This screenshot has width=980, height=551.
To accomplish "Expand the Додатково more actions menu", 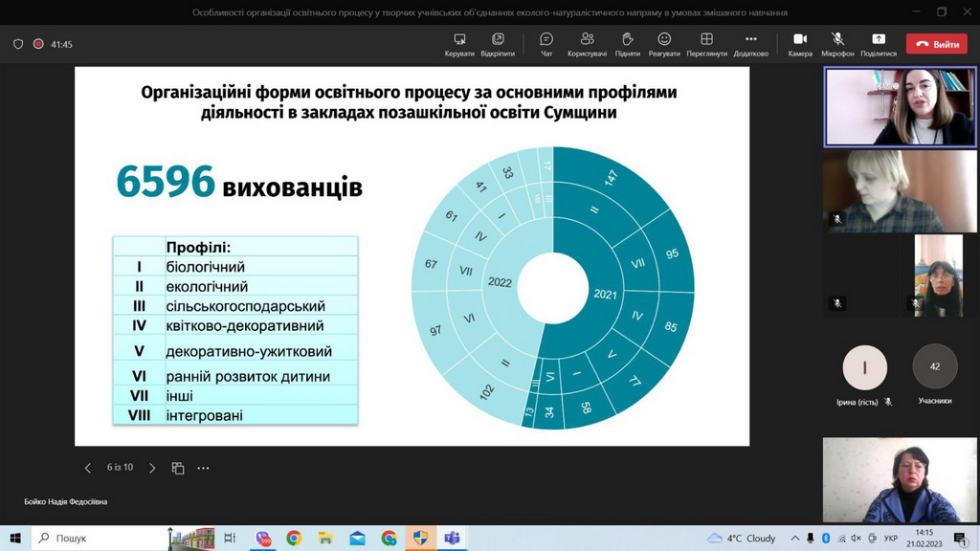I will tap(751, 43).
